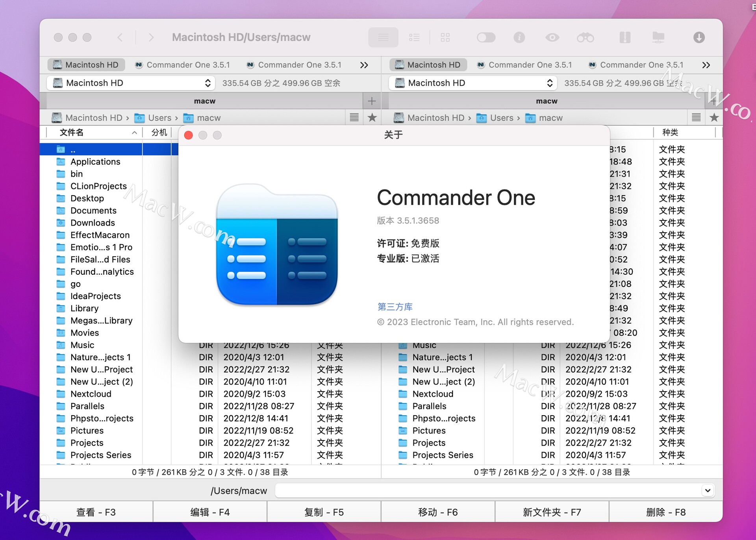The height and width of the screenshot is (540, 756).
Task: Click Pictures folder icon in left pane
Action: click(x=61, y=431)
